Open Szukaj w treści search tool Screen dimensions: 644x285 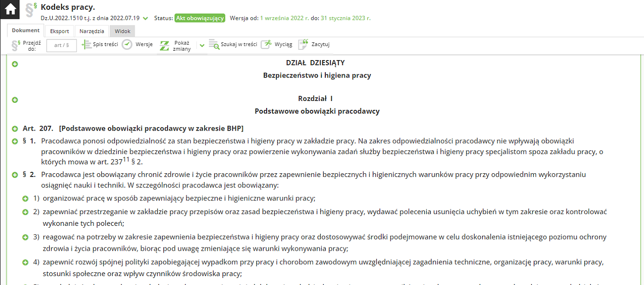(214, 45)
